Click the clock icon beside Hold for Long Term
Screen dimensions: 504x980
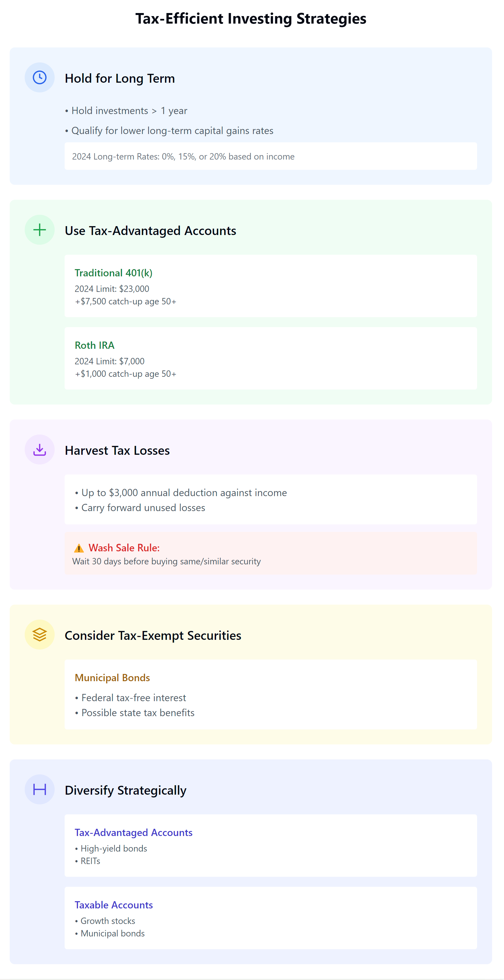click(x=40, y=78)
